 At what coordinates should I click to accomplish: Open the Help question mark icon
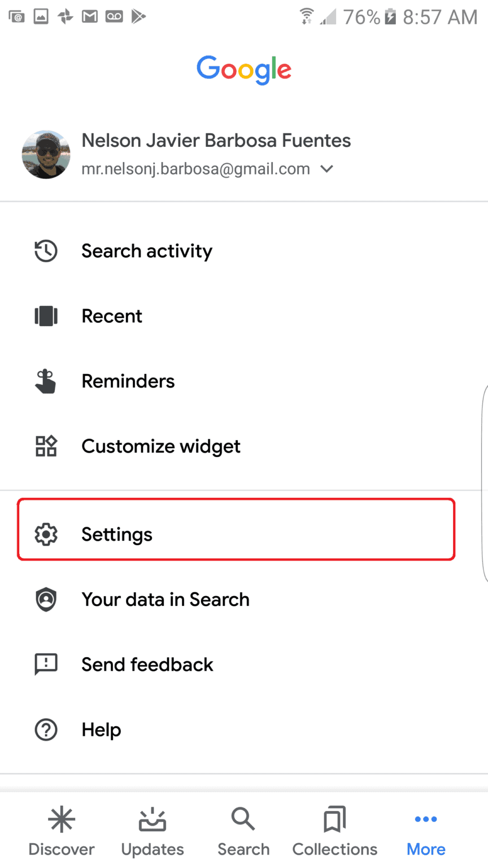(46, 729)
